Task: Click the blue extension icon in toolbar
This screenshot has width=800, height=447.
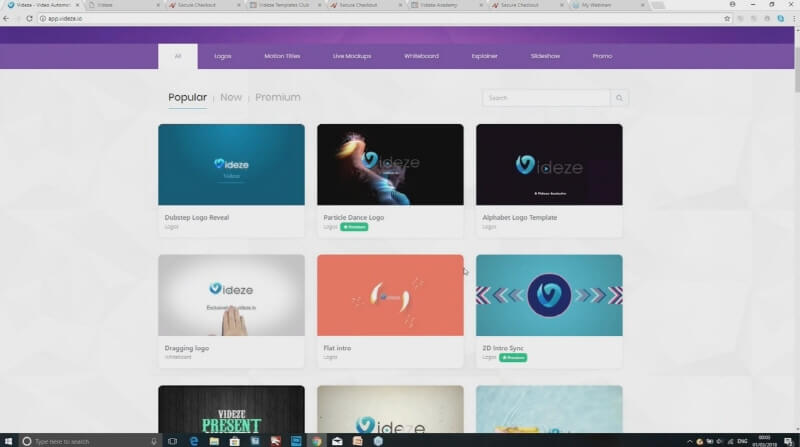Action: click(x=781, y=18)
